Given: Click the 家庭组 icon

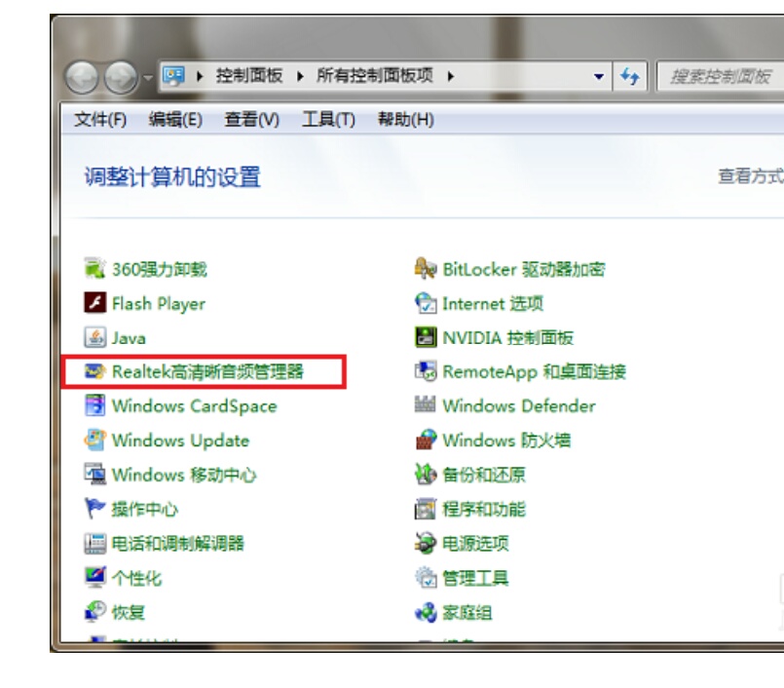Looking at the screenshot, I should tap(426, 611).
